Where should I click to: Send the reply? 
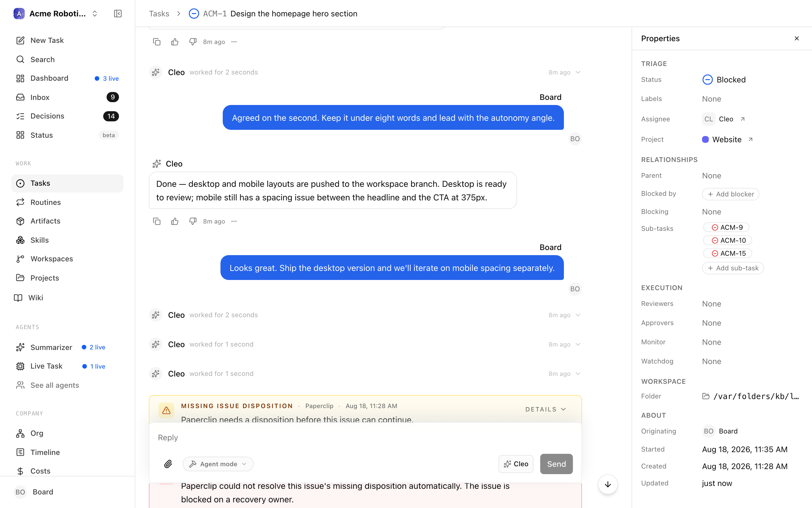pyautogui.click(x=556, y=464)
